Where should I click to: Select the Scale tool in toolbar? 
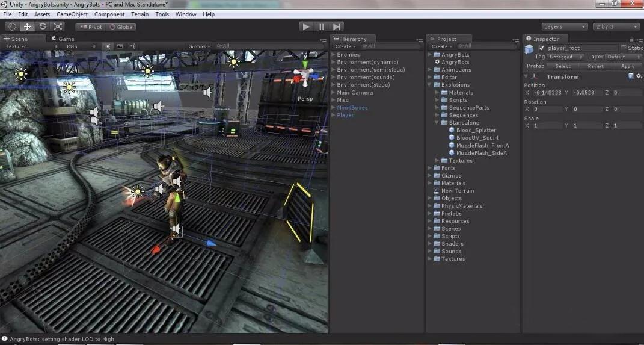click(58, 26)
